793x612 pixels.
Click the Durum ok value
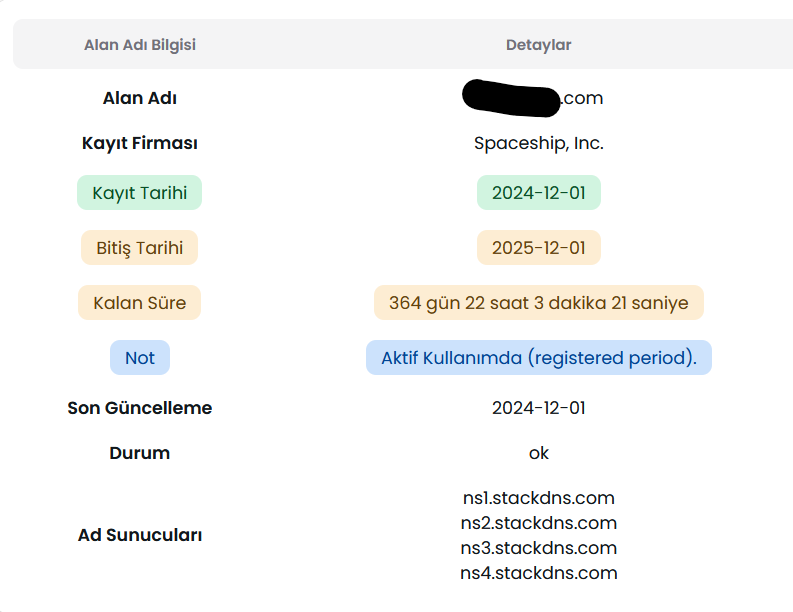tap(539, 453)
